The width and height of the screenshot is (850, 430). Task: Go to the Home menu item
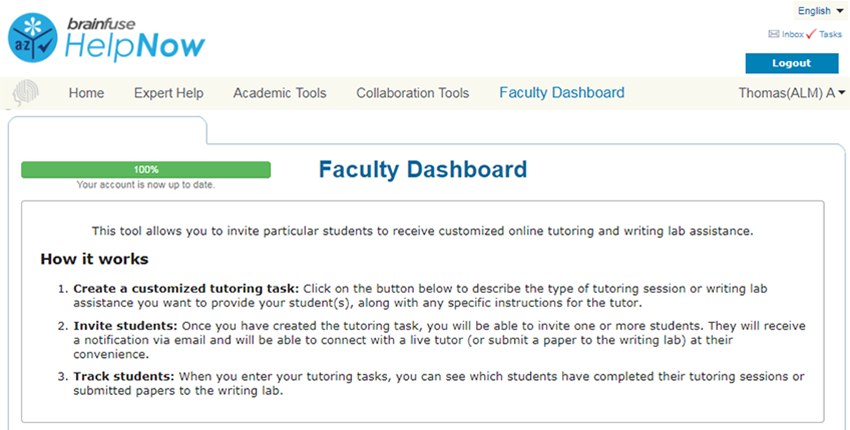click(86, 93)
